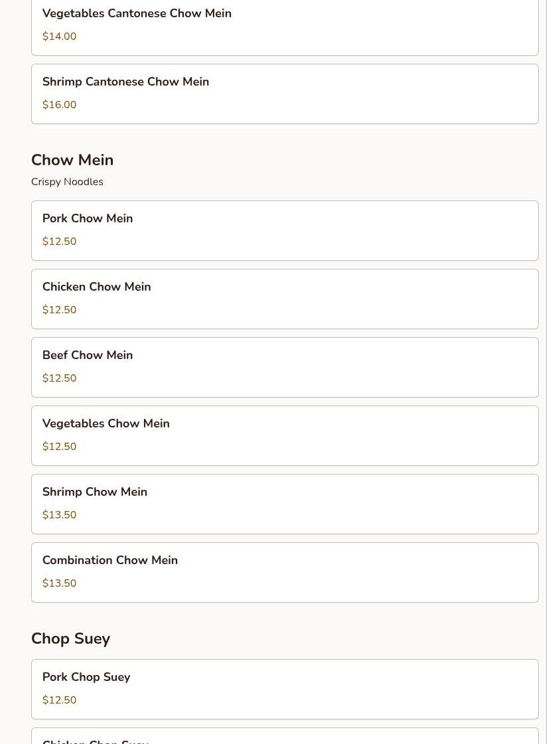Select the Beef Chow Mein item title
Screen dimensions: 560x744
[88, 355]
